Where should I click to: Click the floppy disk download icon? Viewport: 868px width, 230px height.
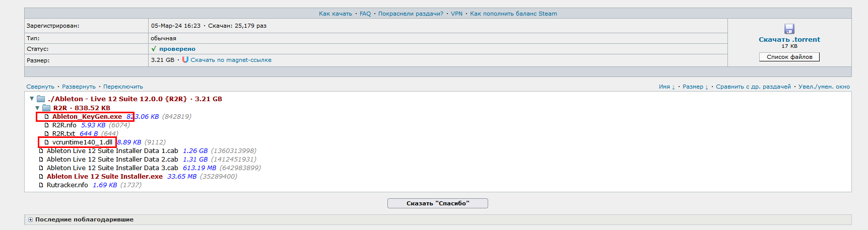(x=789, y=29)
